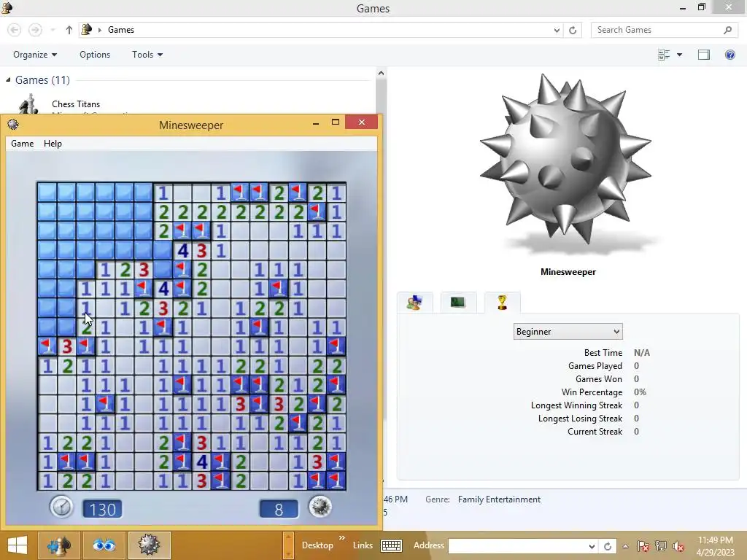Image resolution: width=747 pixels, height=560 pixels.
Task: Toggle the preview pane icon
Action: (x=704, y=55)
